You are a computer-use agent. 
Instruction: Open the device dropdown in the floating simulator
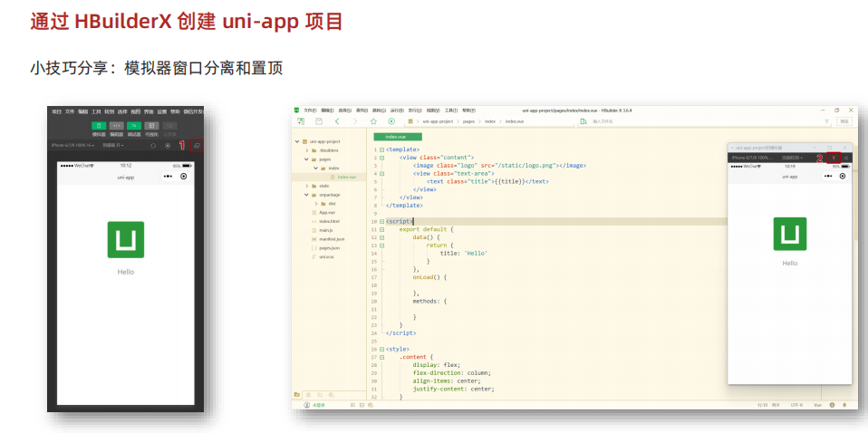[752, 158]
